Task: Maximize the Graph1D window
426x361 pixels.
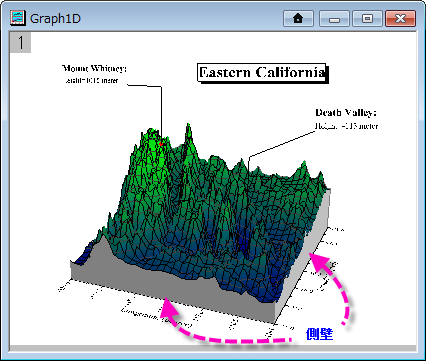Action: pyautogui.click(x=367, y=18)
